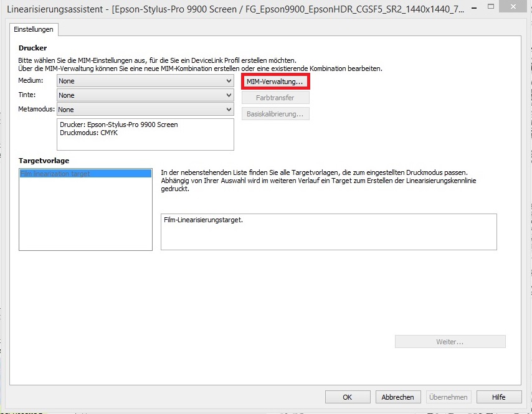
Task: Open help via the Hilfe button
Action: pyautogui.click(x=498, y=397)
